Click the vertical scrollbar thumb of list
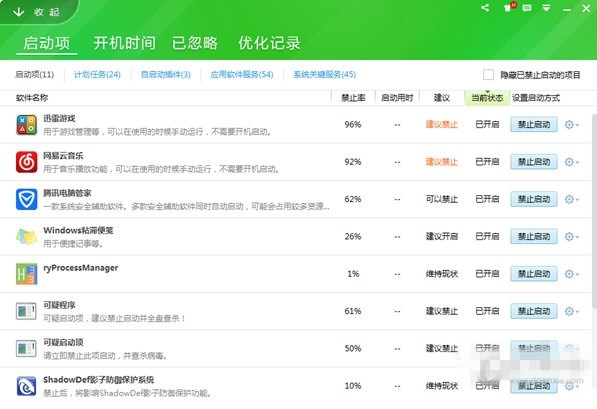 pyautogui.click(x=594, y=211)
